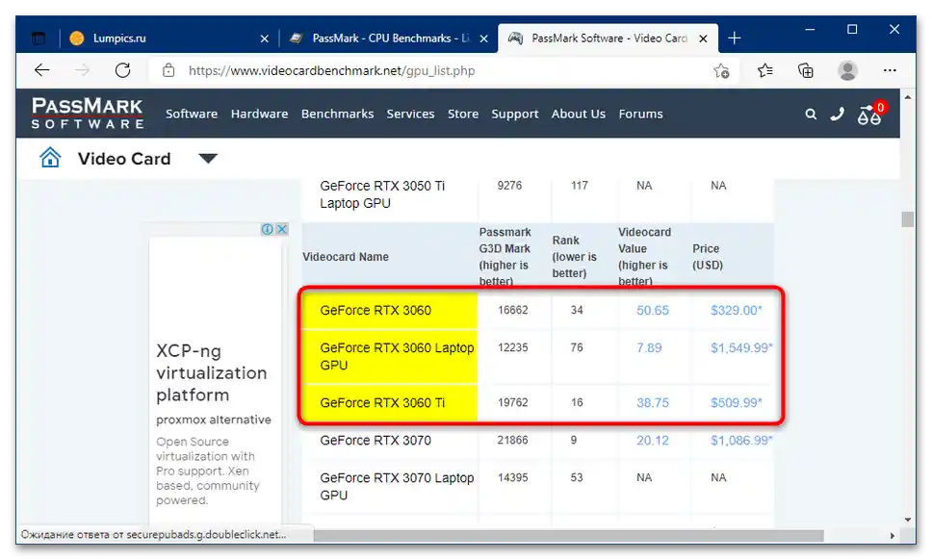Open GeForce RTX 3060 Ti entry

point(382,402)
